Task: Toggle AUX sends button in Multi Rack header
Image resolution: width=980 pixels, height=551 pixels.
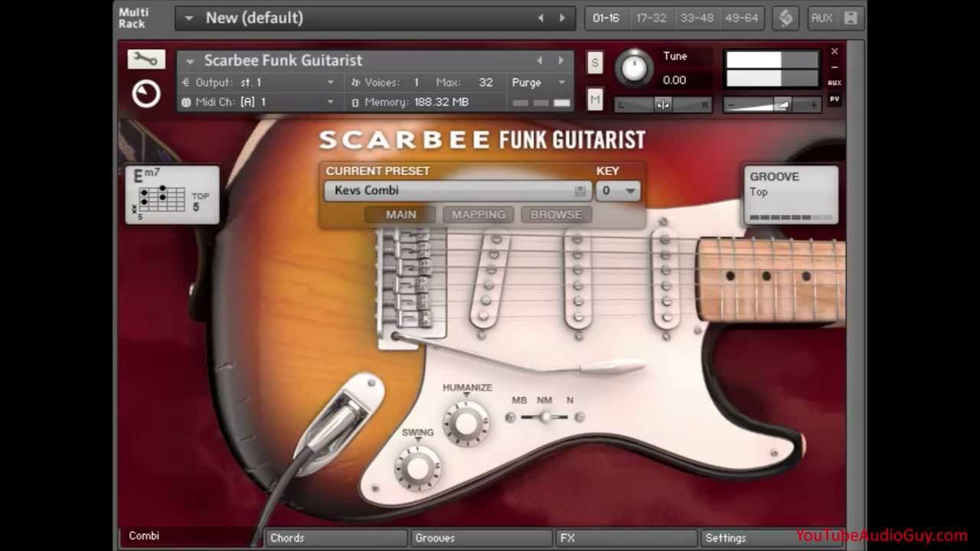Action: pyautogui.click(x=822, y=18)
